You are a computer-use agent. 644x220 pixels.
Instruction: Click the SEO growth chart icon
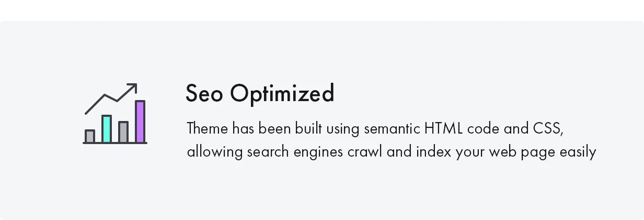(x=115, y=113)
